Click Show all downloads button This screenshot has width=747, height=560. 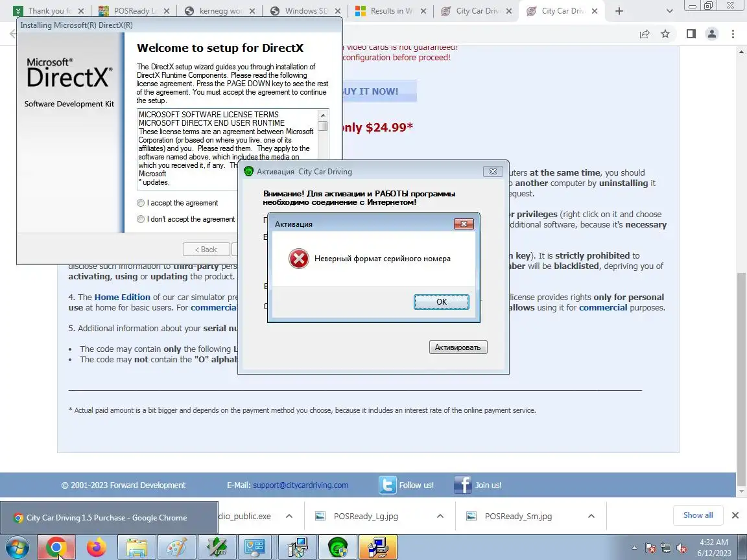pyautogui.click(x=698, y=515)
